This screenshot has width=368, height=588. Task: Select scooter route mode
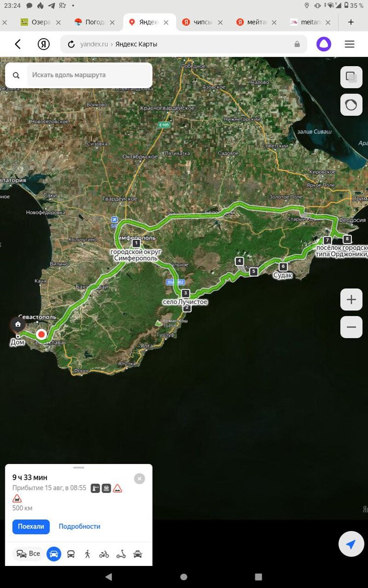121,554
